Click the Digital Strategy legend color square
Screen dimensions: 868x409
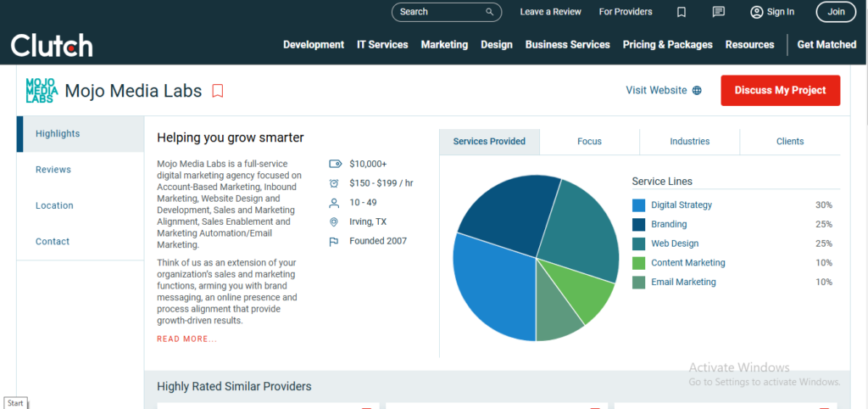639,205
